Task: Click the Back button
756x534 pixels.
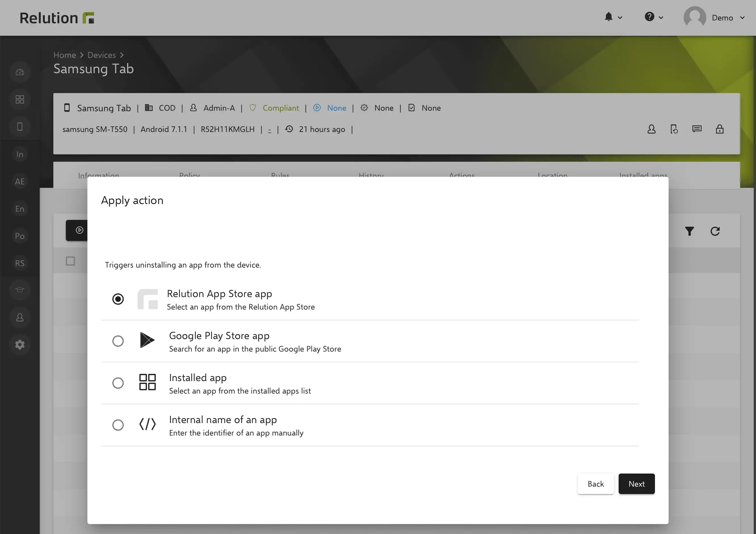Action: click(x=596, y=483)
